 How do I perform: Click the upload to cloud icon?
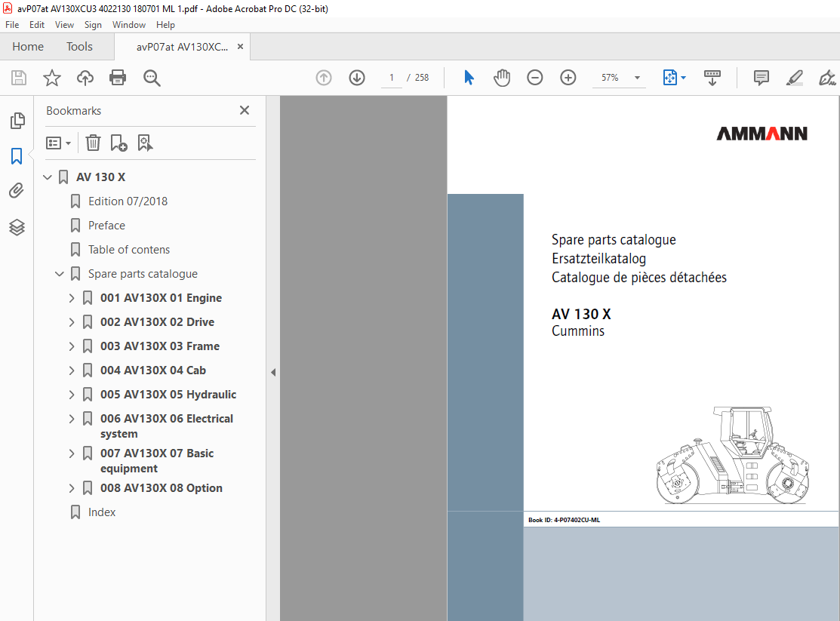coord(85,78)
